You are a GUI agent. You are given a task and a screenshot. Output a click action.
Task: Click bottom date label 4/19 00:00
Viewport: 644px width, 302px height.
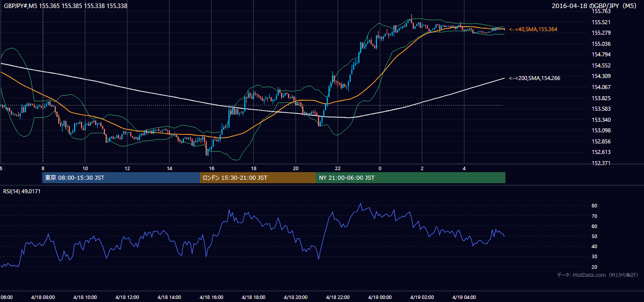[379, 297]
